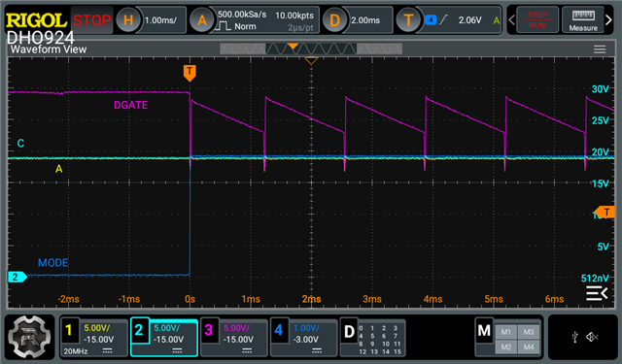The height and width of the screenshot is (364, 622).
Task: Click the channel 2 ground reference marker
Action: pos(17,277)
